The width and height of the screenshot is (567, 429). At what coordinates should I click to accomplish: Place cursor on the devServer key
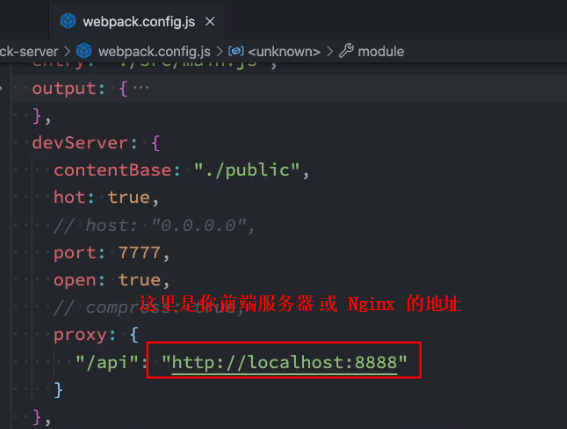[x=80, y=143]
